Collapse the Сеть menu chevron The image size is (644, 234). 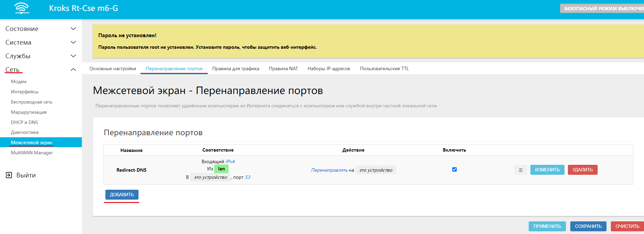(73, 69)
